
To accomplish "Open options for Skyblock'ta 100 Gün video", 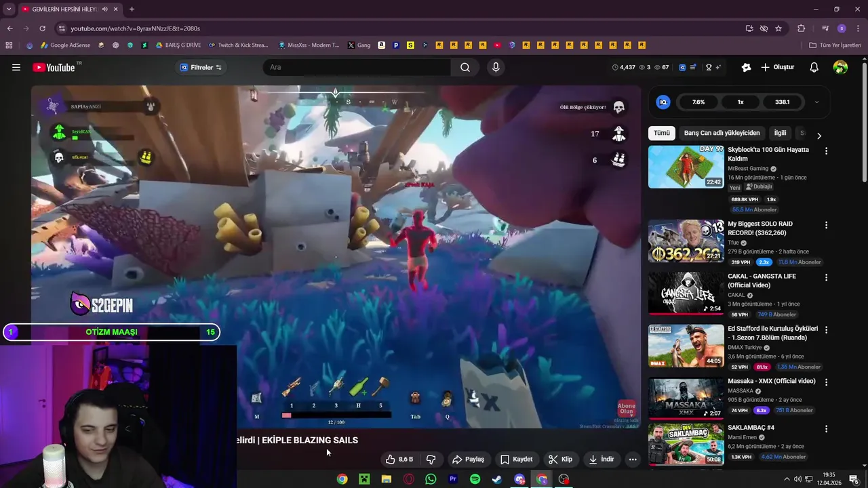I will tap(826, 150).
